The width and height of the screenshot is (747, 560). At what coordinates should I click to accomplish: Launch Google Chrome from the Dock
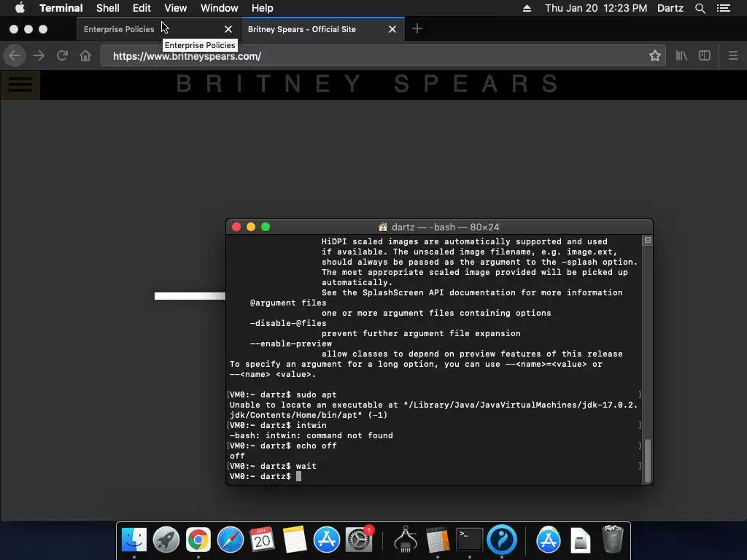198,540
